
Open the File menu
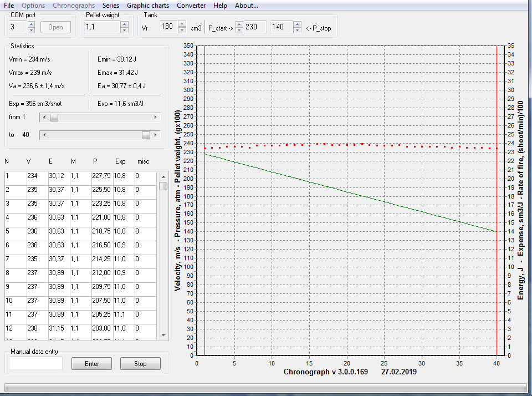[x=9, y=6]
